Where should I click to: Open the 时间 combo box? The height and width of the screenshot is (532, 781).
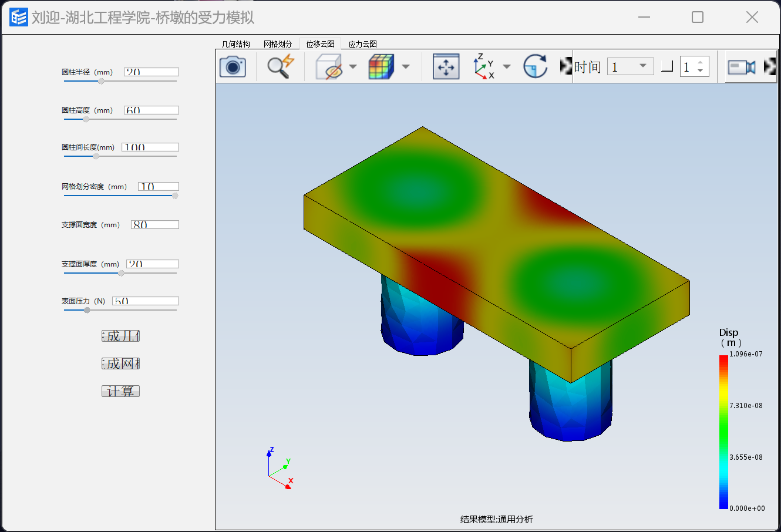[630, 66]
